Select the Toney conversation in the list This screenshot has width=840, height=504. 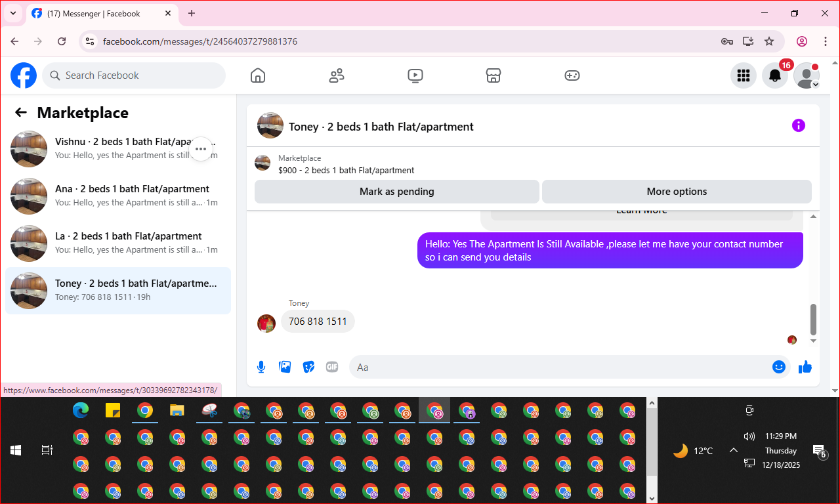[118, 291]
